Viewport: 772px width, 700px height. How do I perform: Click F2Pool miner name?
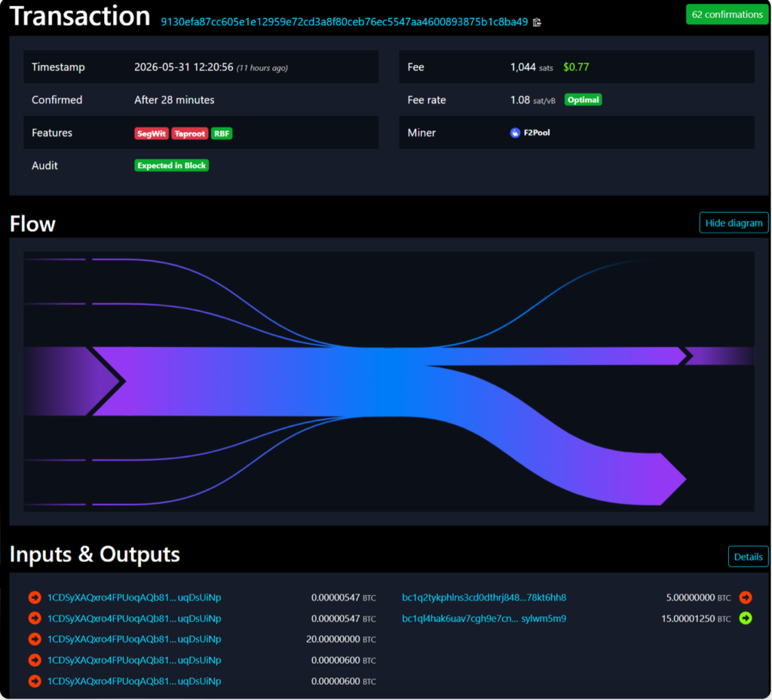click(537, 133)
